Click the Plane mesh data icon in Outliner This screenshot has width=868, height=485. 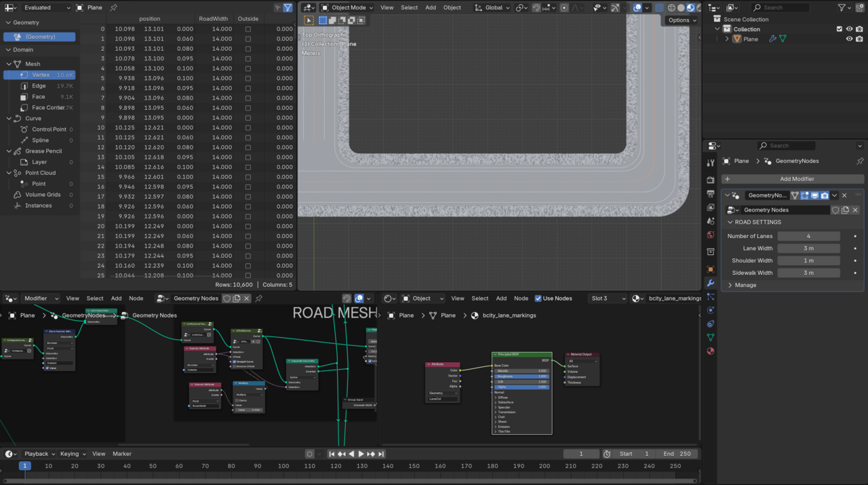(783, 39)
